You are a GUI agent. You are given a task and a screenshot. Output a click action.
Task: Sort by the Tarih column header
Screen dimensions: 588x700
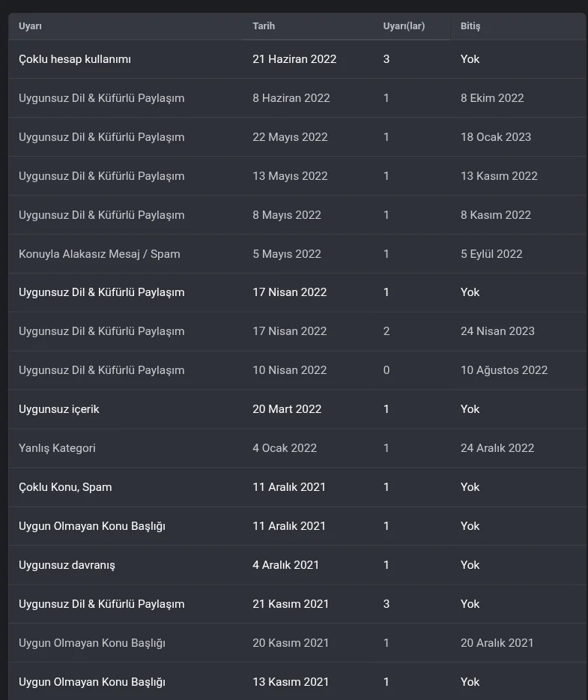click(x=264, y=26)
